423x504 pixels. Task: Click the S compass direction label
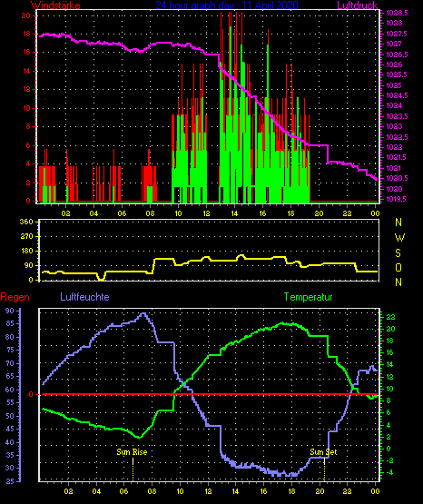click(x=398, y=253)
